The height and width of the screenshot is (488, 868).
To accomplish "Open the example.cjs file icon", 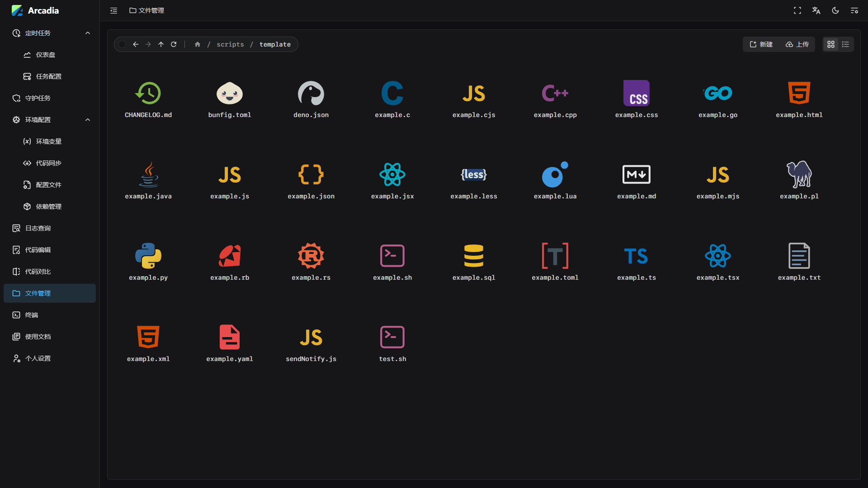I will [x=474, y=93].
